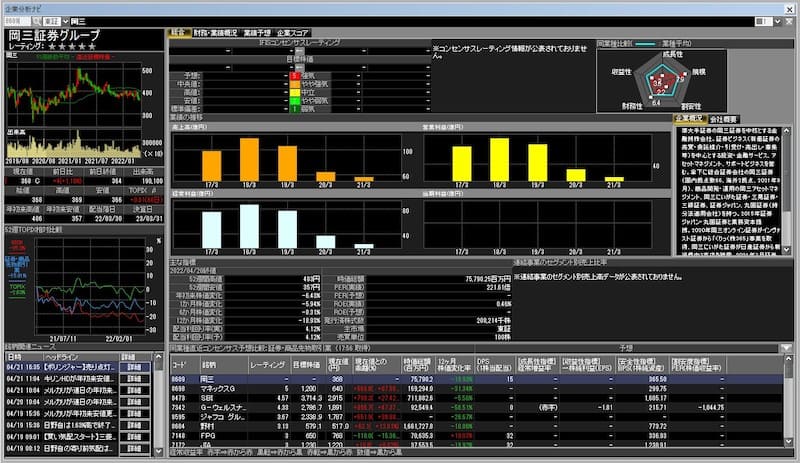The height and width of the screenshot is (463, 800).
Task: Select the SBI row in comparison table
Action: click(x=476, y=398)
